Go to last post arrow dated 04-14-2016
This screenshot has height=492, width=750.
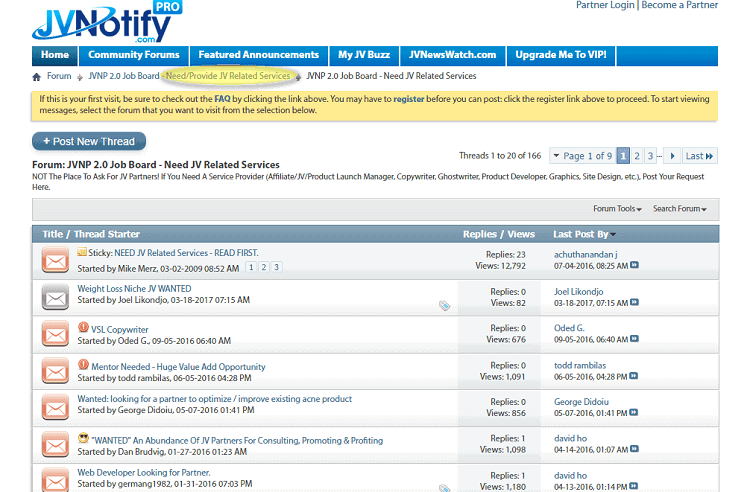tap(634, 448)
